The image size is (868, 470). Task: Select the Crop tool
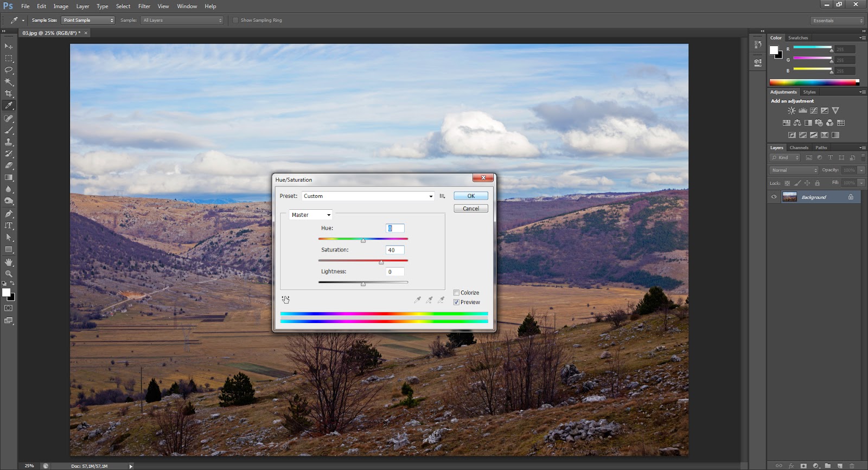9,94
